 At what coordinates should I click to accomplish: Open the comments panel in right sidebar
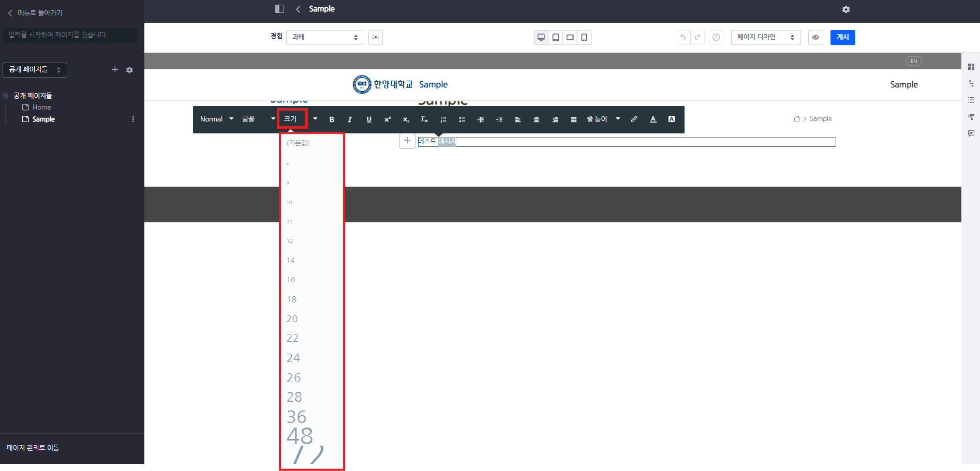(x=971, y=133)
